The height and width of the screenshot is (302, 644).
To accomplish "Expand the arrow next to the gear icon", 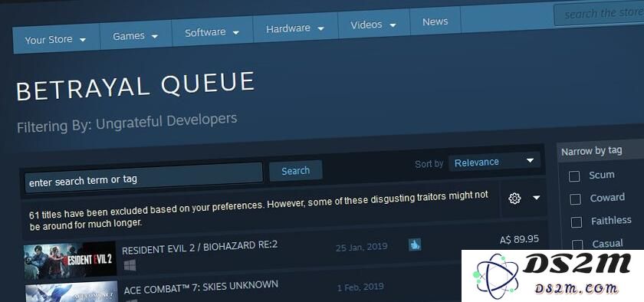I will click(537, 197).
